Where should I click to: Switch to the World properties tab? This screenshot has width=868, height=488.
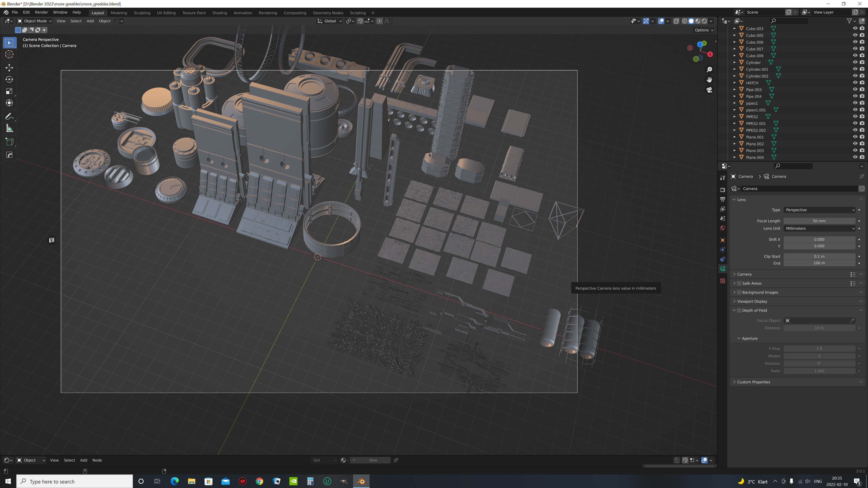click(x=722, y=228)
